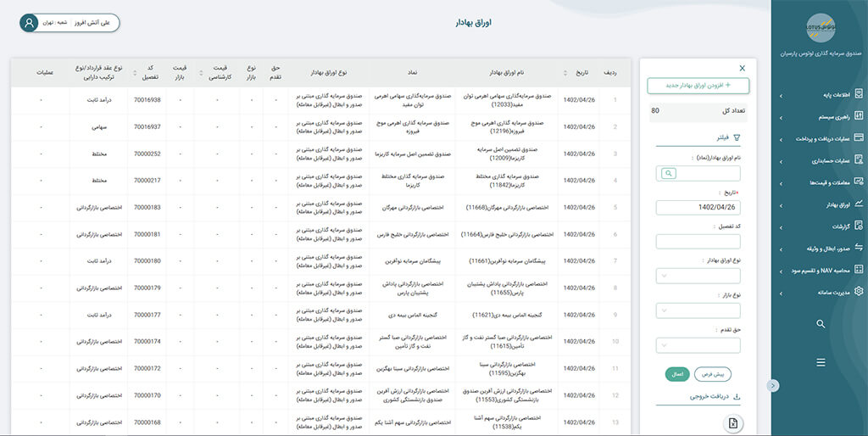The width and height of the screenshot is (868, 436).
Task: Click the کد تفصیل input field
Action: (698, 242)
